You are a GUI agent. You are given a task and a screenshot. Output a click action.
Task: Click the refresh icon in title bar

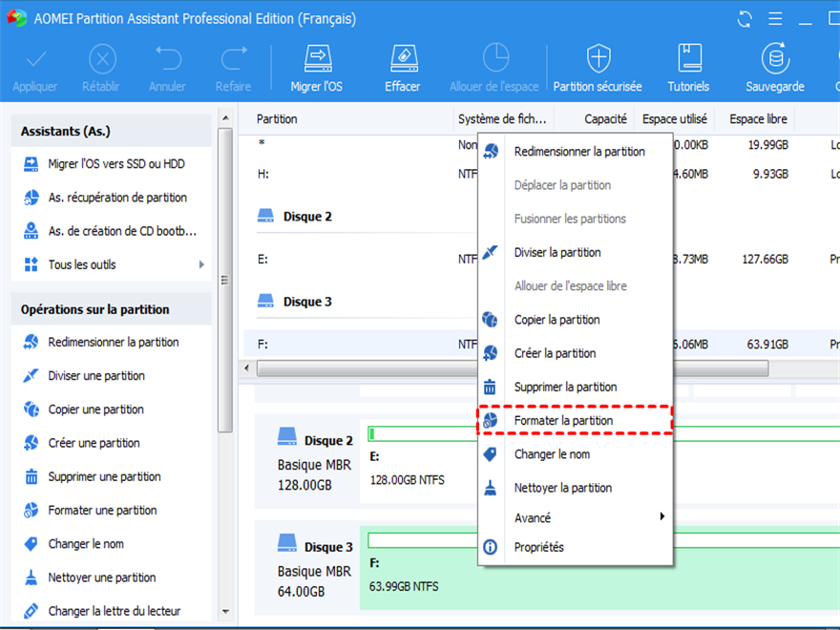click(x=745, y=19)
